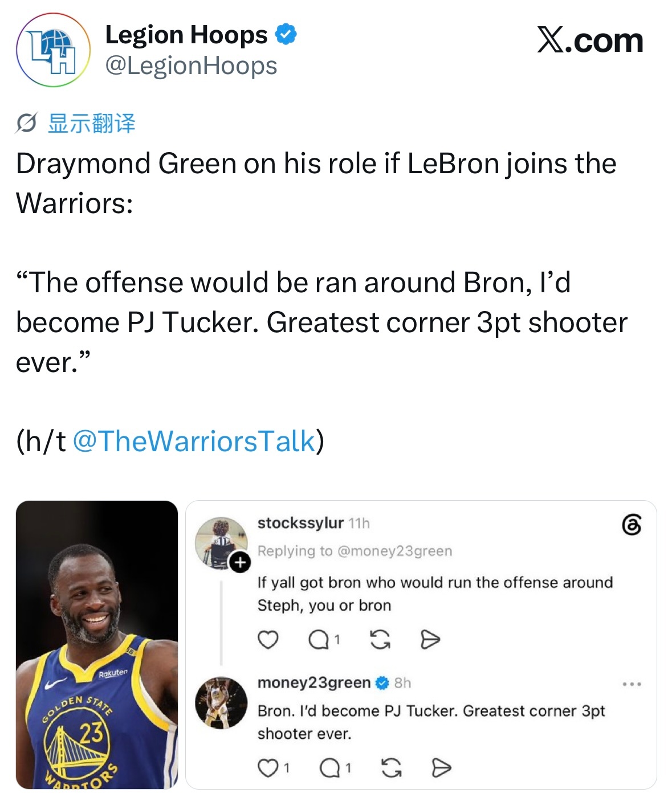Image resolution: width=672 pixels, height=801 pixels.
Task: Show translation via the 显示翻译 link
Action: click(92, 123)
